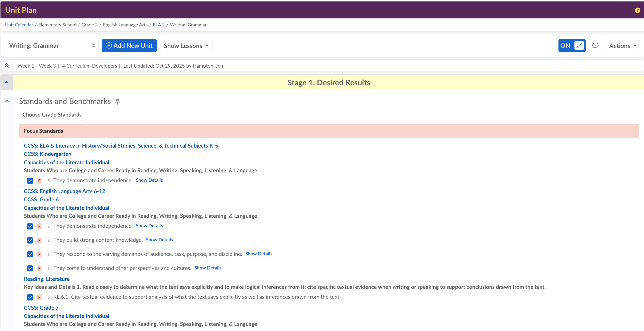The width and height of the screenshot is (644, 331).
Task: Click the plus icon in Add New Unit
Action: [x=109, y=46]
